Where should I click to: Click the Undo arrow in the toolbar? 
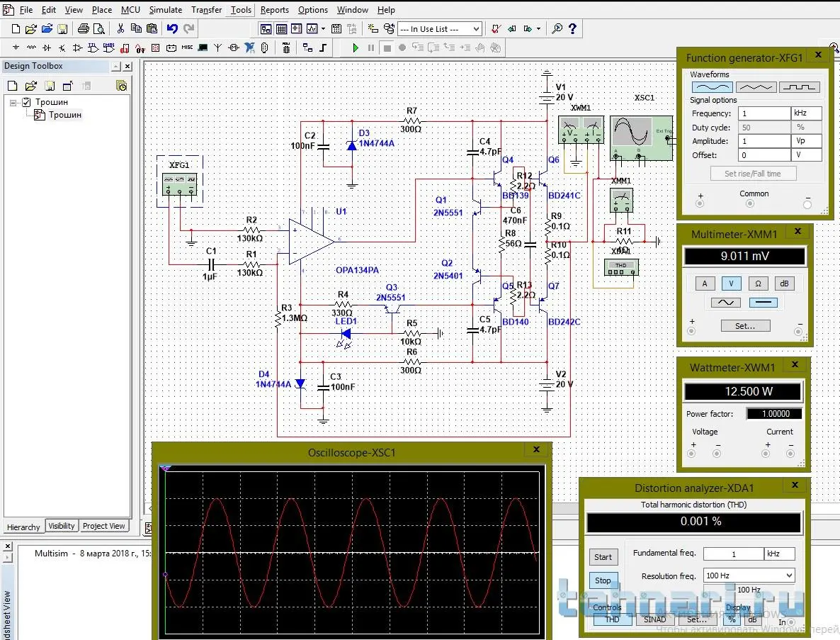(172, 29)
